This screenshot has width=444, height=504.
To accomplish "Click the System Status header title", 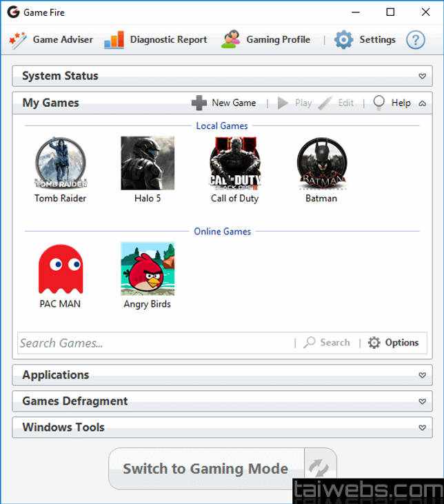I will (60, 76).
